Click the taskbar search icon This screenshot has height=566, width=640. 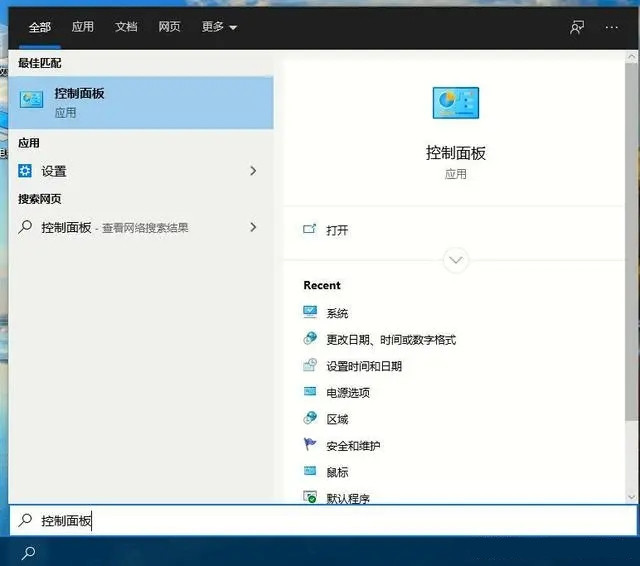tap(28, 553)
